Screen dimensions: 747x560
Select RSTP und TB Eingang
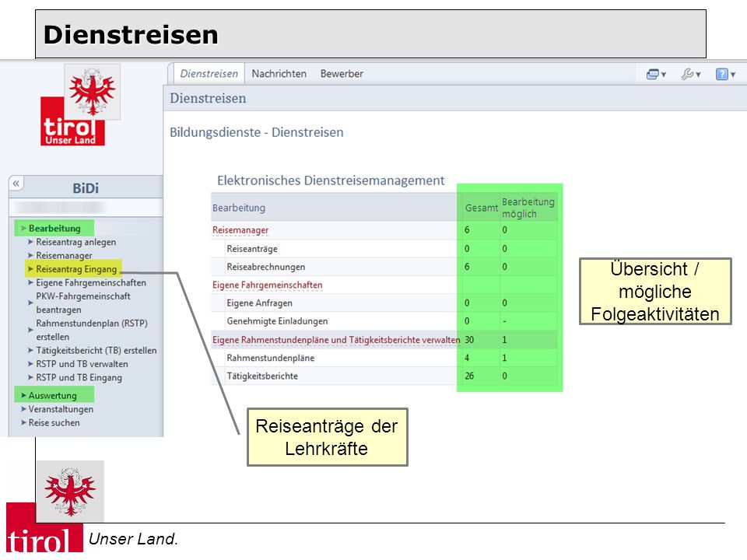(79, 378)
